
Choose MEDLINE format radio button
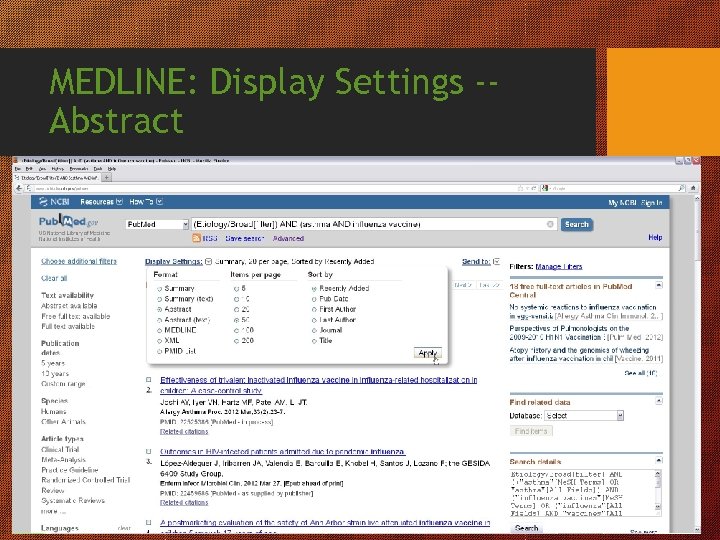[159, 331]
